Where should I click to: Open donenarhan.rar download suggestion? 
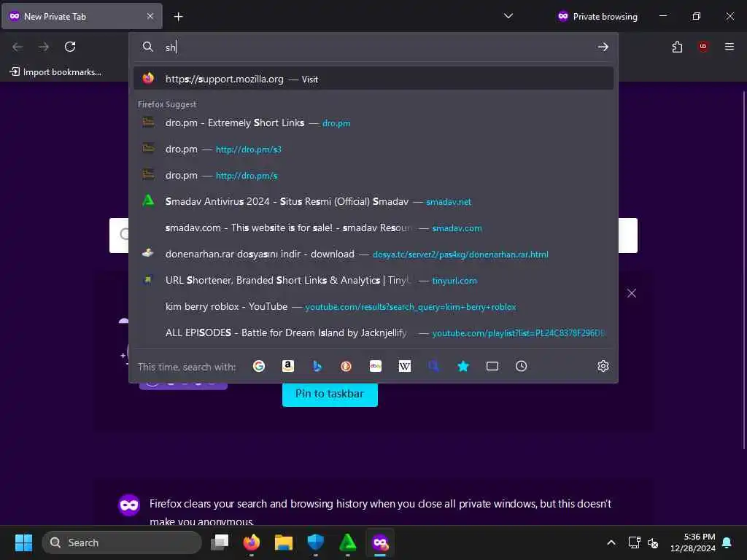[x=373, y=254]
